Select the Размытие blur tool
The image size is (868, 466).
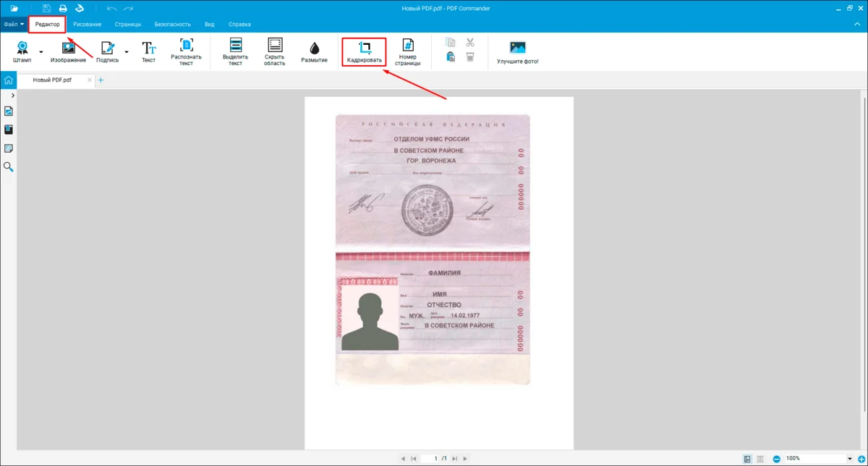coord(314,51)
